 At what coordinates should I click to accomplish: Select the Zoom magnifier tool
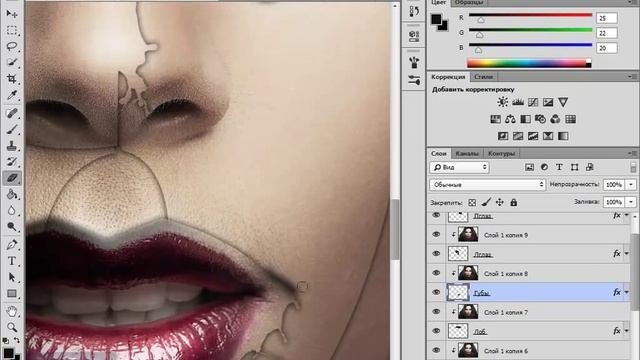pyautogui.click(x=11, y=327)
